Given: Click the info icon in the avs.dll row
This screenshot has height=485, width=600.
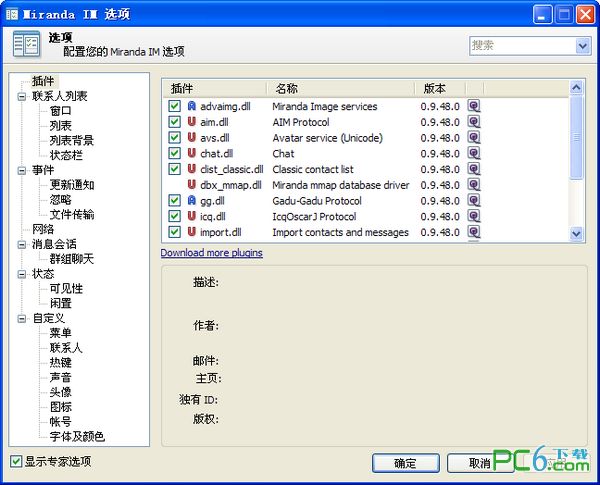Looking at the screenshot, I should click(x=474, y=138).
